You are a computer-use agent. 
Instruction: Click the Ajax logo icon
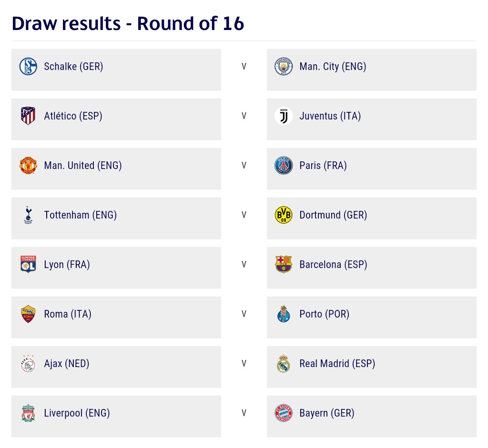click(28, 364)
